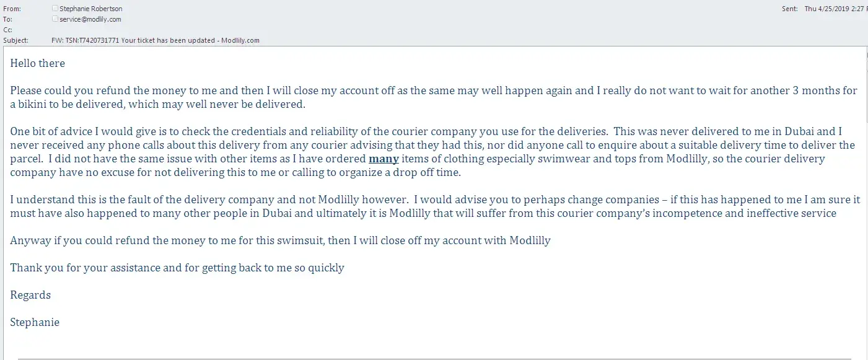Click the "Regards" closing line
868x360 pixels.
tap(30, 295)
